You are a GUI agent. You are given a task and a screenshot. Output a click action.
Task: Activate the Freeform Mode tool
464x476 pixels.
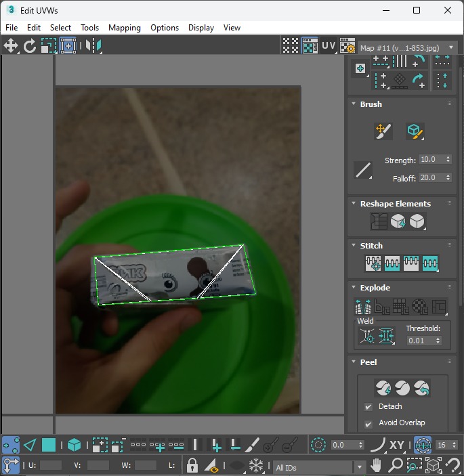pyautogui.click(x=68, y=46)
